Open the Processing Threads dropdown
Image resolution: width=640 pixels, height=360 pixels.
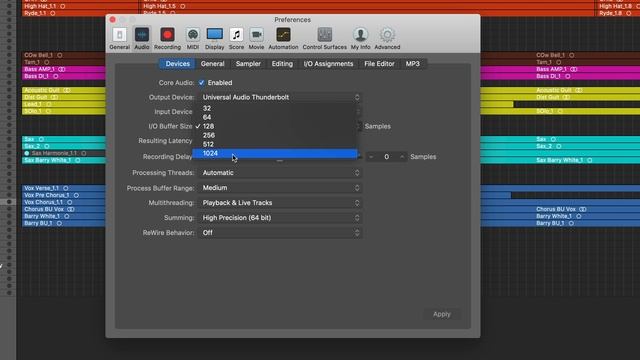280,173
